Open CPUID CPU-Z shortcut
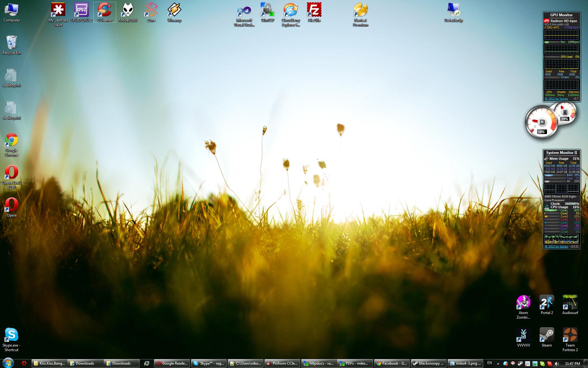 pyautogui.click(x=81, y=10)
